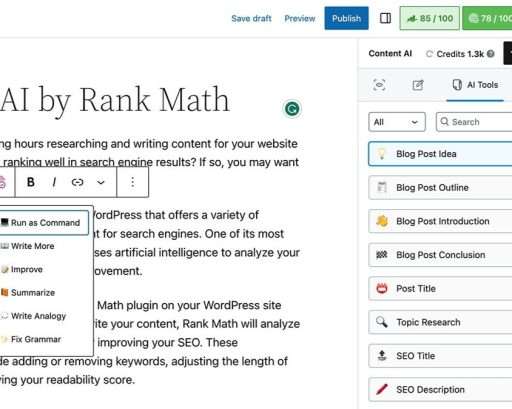Click the hand icon on Blog Post Introduction
The image size is (512, 409).
tap(382, 221)
